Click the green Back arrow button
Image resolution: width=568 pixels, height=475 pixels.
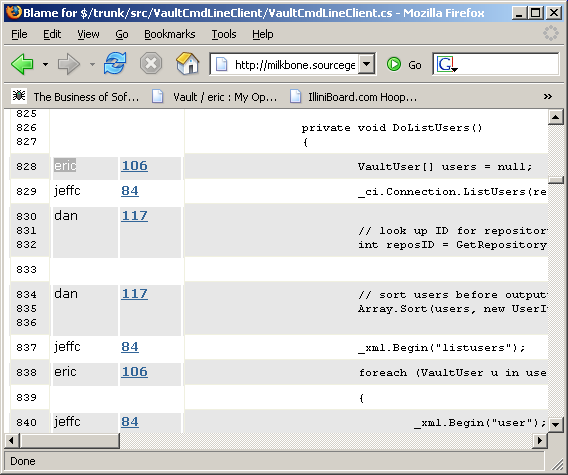22,64
